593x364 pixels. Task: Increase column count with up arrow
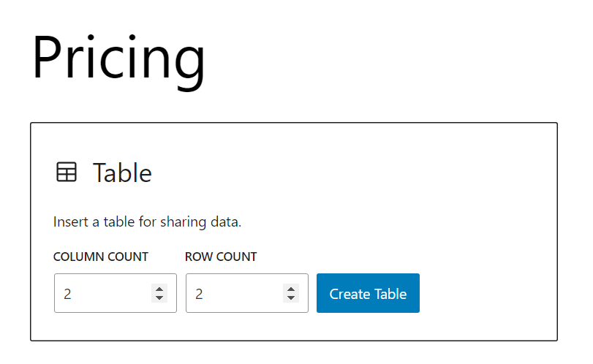click(x=159, y=289)
